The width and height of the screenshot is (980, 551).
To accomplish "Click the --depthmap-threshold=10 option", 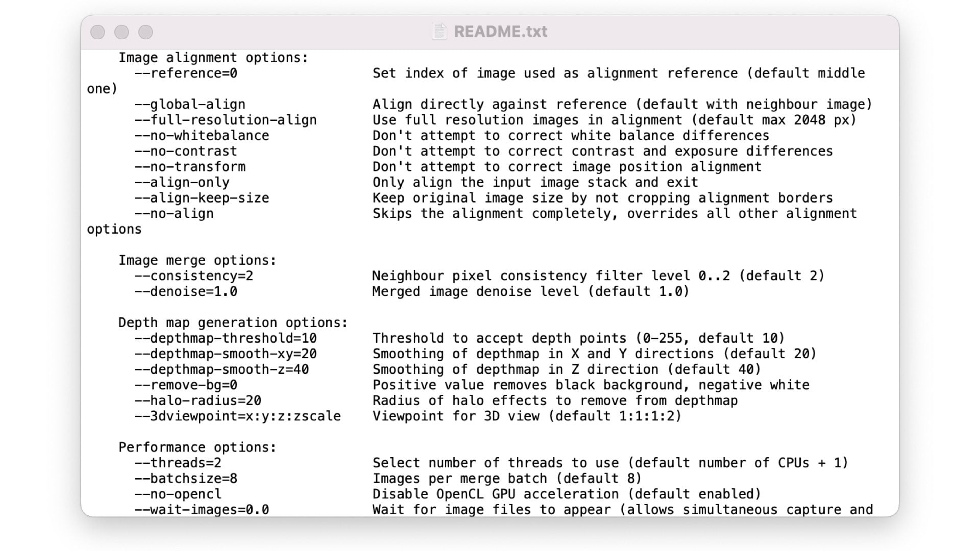I will (226, 339).
